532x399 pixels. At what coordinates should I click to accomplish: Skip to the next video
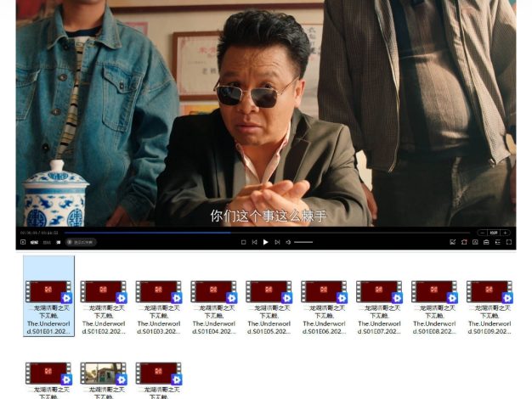coord(277,242)
